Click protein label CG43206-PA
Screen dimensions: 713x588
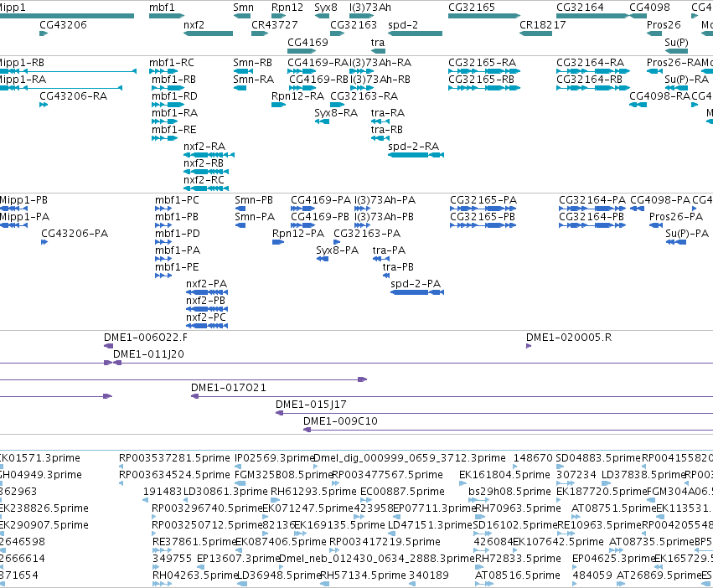[75, 234]
